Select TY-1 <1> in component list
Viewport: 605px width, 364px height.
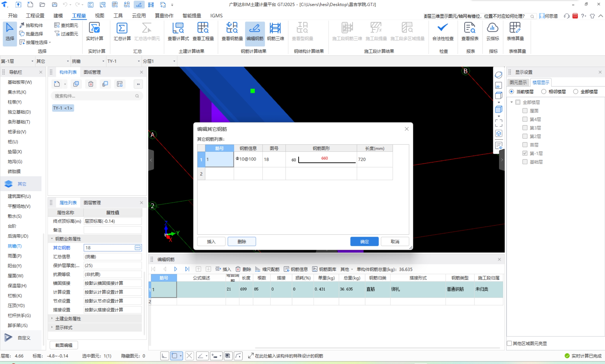click(x=63, y=108)
